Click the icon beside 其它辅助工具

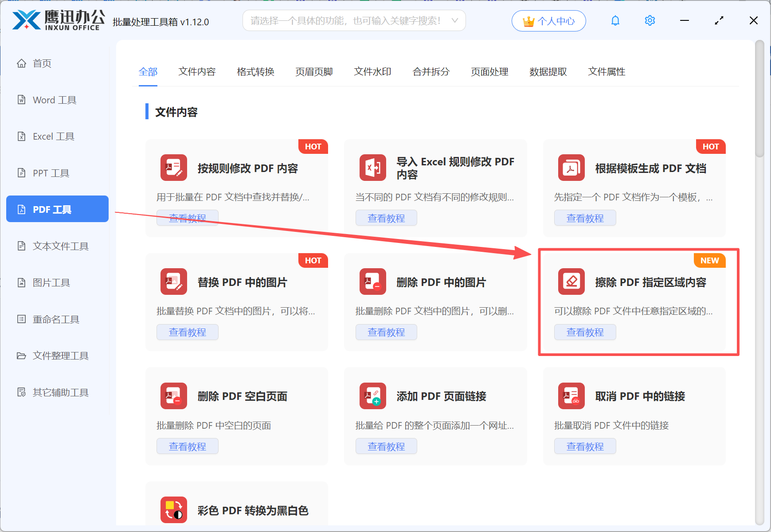click(x=21, y=392)
